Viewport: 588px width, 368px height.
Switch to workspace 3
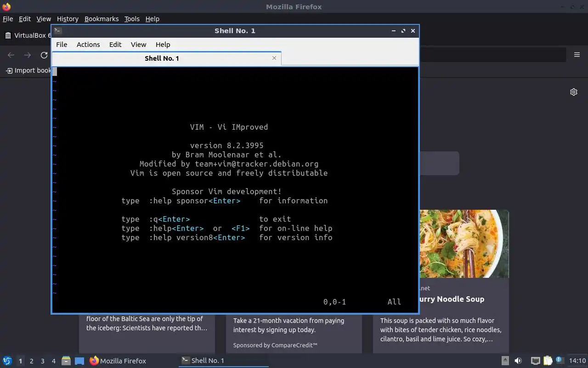click(x=42, y=361)
